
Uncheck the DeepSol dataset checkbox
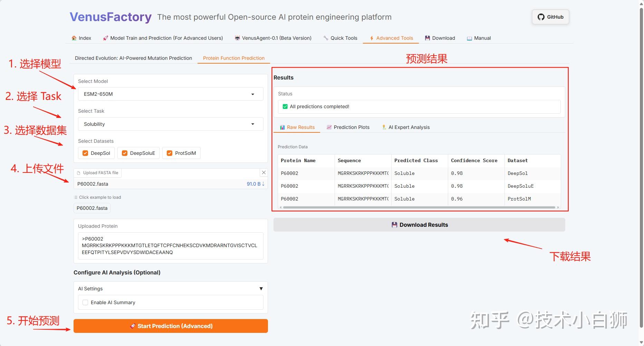[85, 153]
